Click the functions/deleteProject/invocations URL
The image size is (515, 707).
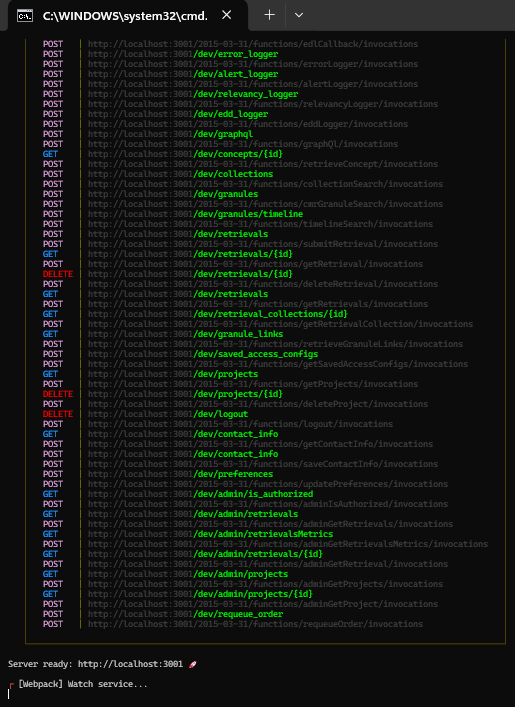pyautogui.click(x=258, y=404)
